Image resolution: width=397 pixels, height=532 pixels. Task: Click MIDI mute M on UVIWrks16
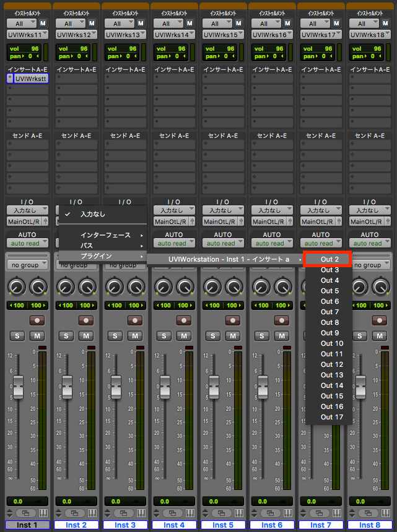tap(287, 24)
